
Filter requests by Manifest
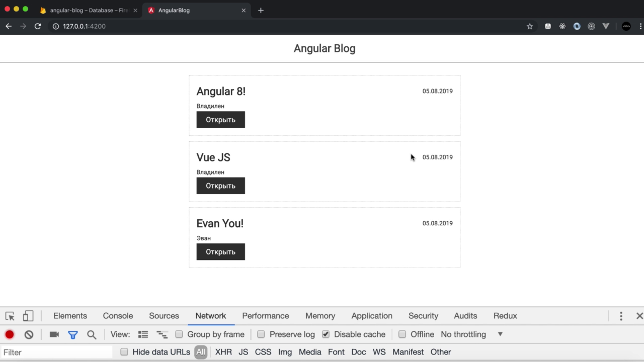[x=408, y=352]
